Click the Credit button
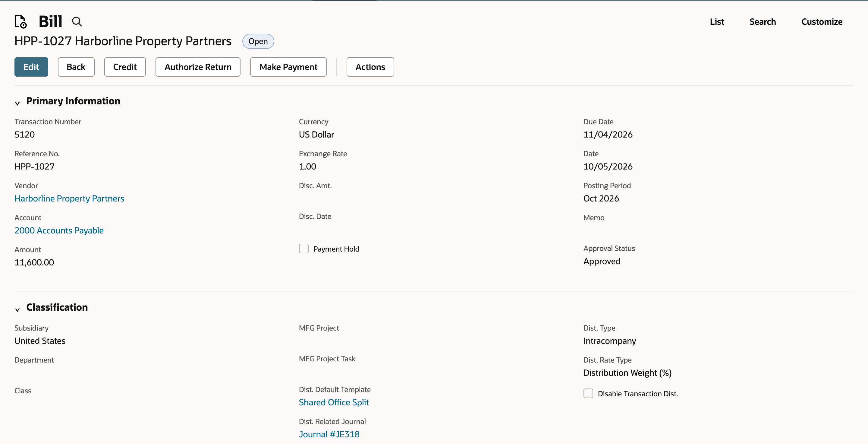The image size is (868, 444). (125, 67)
